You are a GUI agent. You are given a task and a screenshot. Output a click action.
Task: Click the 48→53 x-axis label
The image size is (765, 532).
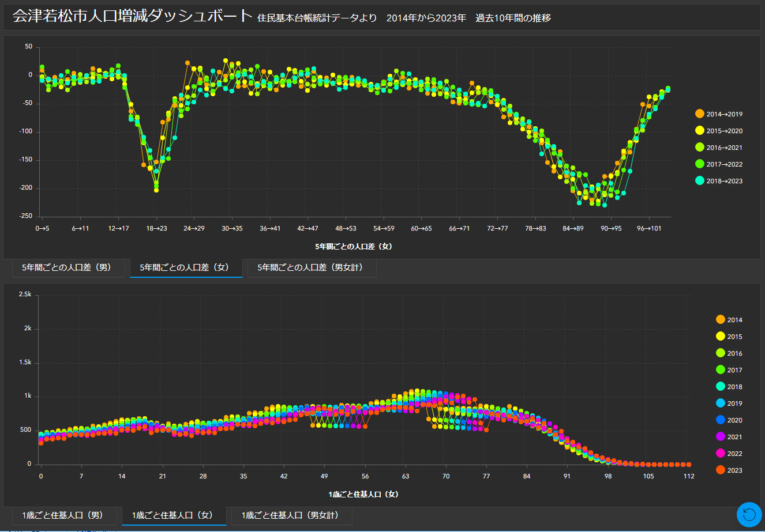pos(346,228)
